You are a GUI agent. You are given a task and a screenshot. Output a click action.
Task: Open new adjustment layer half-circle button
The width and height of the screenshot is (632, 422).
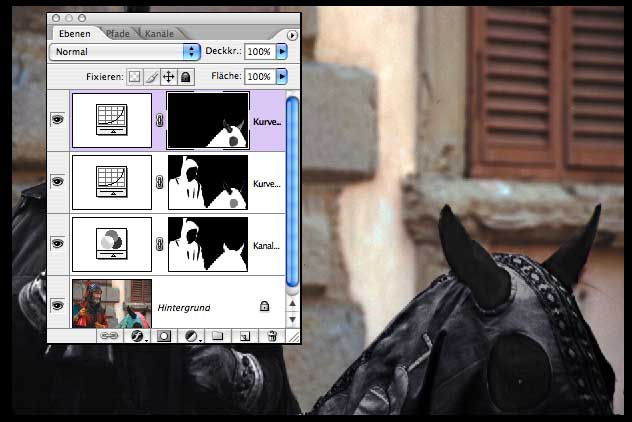coord(191,336)
